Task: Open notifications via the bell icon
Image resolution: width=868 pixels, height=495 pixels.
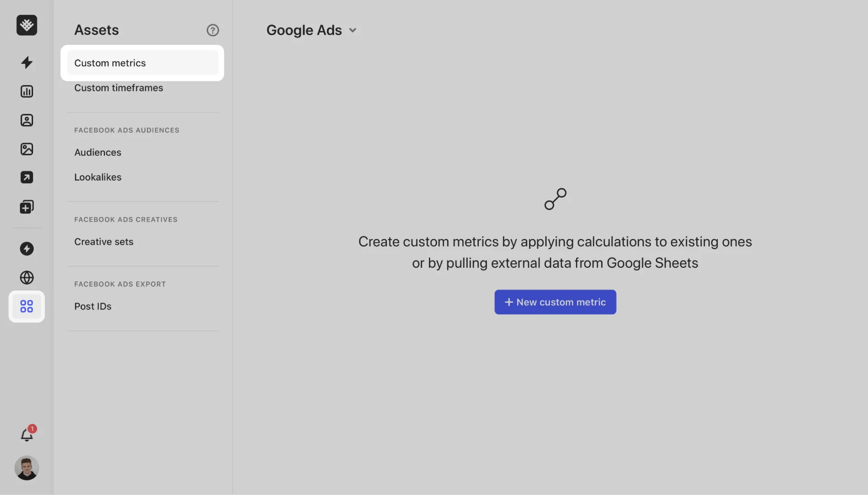Action: coord(27,435)
